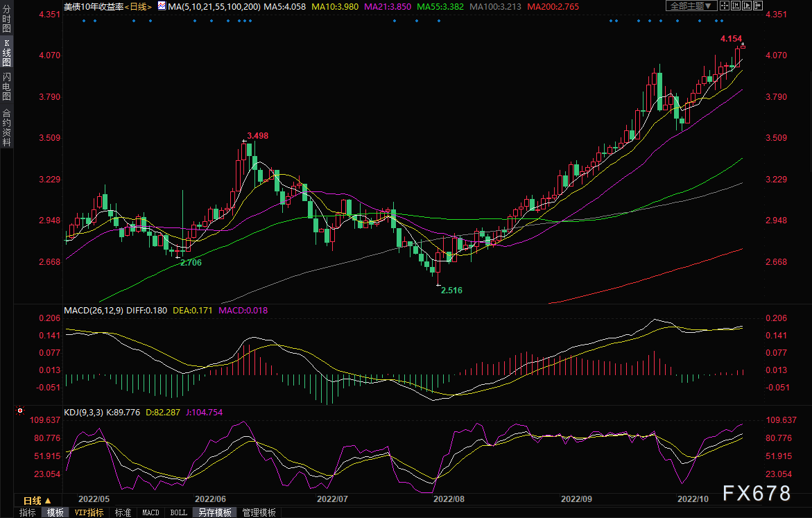This screenshot has height=518, width=812.
Task: Click the MA indicator chart icon
Action: (x=161, y=6)
